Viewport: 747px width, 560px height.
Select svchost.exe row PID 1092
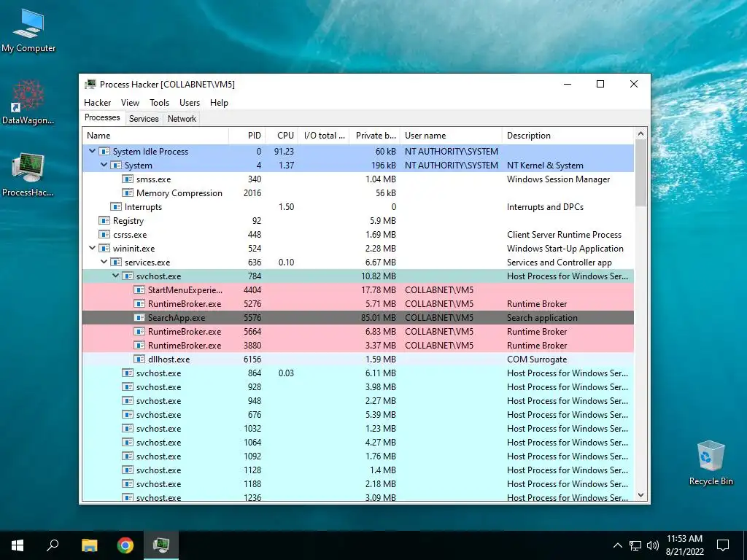(358, 456)
